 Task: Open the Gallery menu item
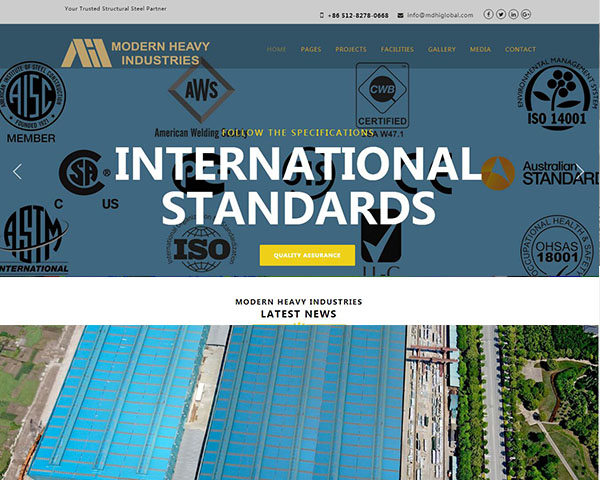pyautogui.click(x=442, y=49)
